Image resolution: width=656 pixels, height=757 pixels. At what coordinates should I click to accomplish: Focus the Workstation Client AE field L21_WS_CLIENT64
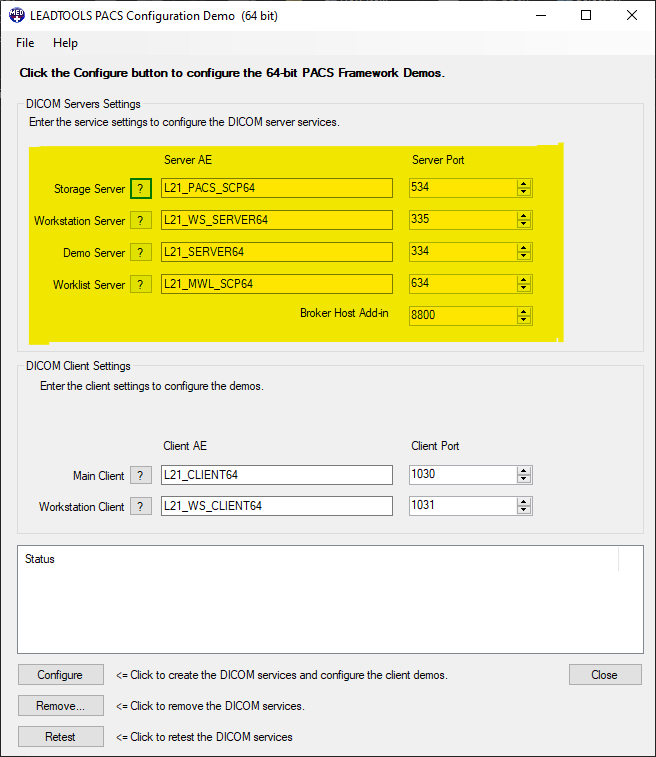pyautogui.click(x=277, y=506)
